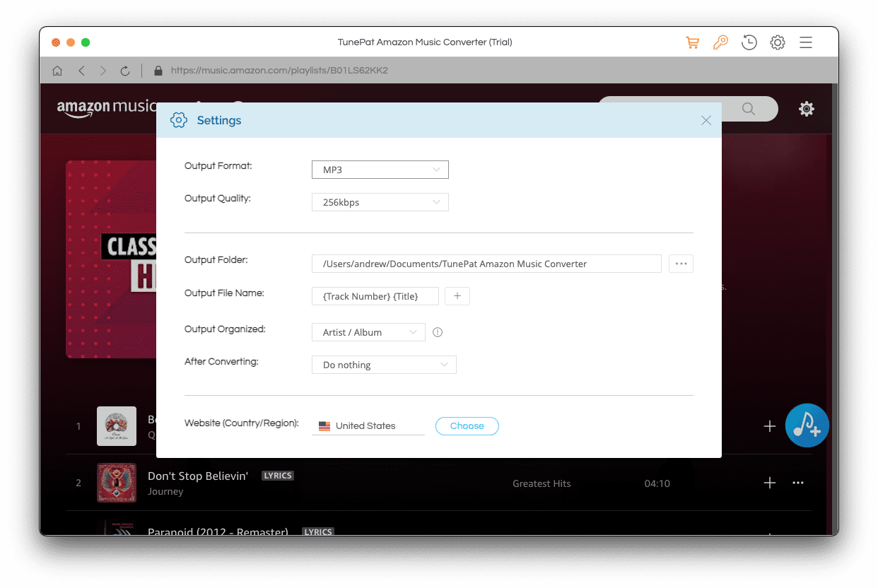Viewport: 878px width, 588px height.
Task: Open Amazon Music gear settings icon
Action: pos(806,109)
